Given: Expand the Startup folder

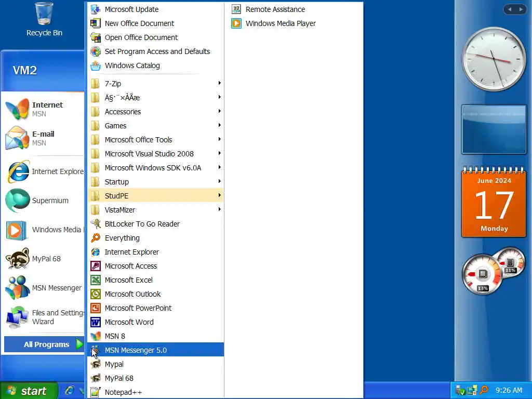Looking at the screenshot, I should coord(156,182).
